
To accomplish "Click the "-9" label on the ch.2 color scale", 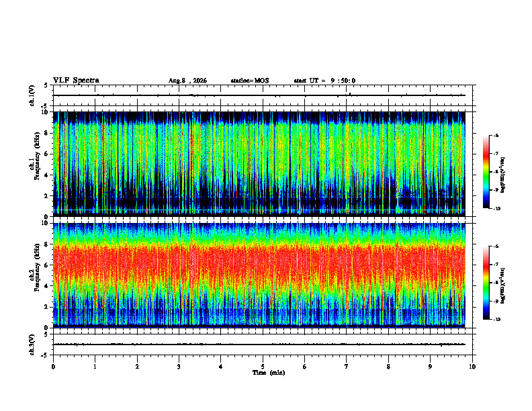I will click(496, 301).
